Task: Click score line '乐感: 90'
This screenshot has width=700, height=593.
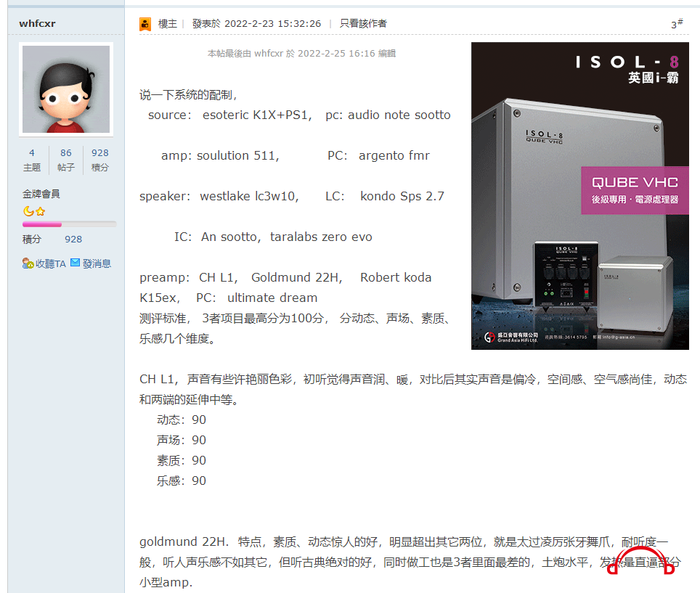Action: 182,481
